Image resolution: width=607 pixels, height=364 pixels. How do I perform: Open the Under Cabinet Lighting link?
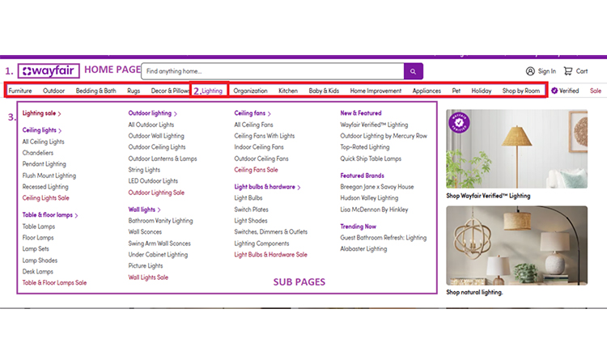pyautogui.click(x=158, y=254)
